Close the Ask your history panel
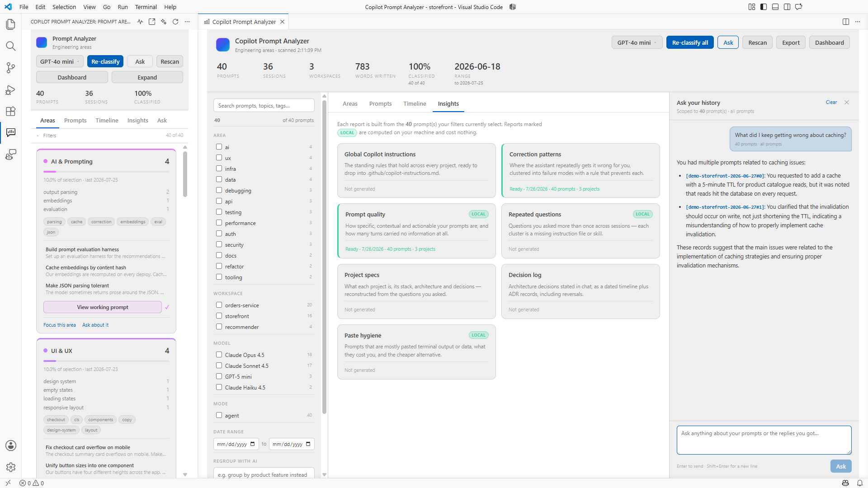This screenshot has height=488, width=868. 847,103
